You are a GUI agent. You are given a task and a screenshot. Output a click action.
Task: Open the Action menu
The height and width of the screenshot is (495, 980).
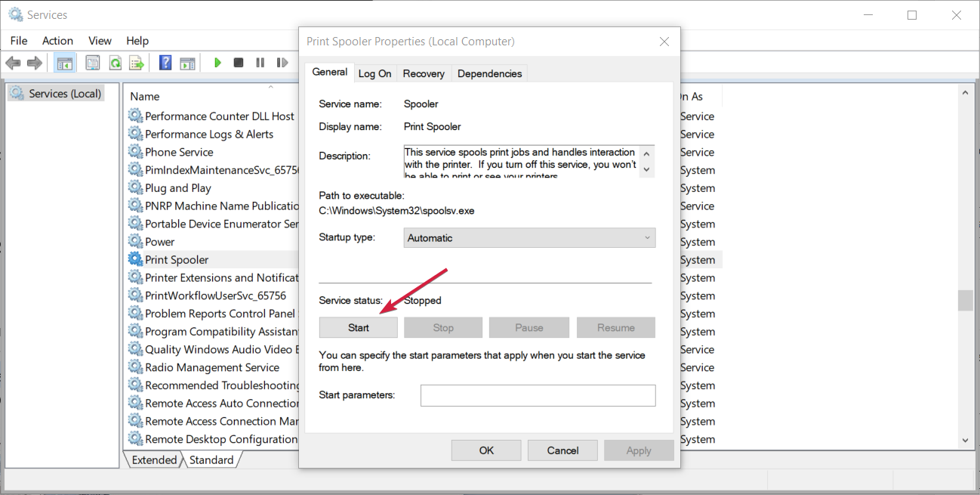tap(57, 41)
